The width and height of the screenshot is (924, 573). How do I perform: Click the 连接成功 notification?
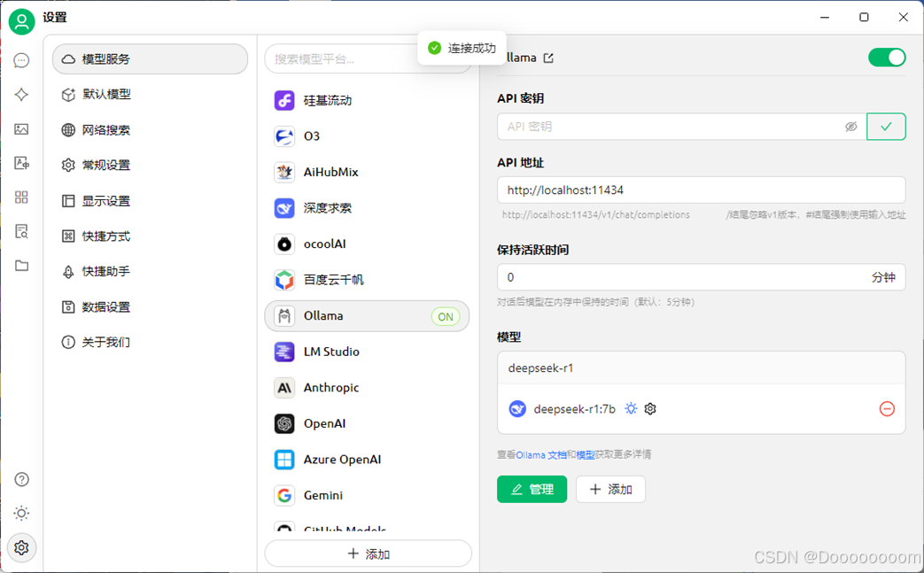pos(462,48)
